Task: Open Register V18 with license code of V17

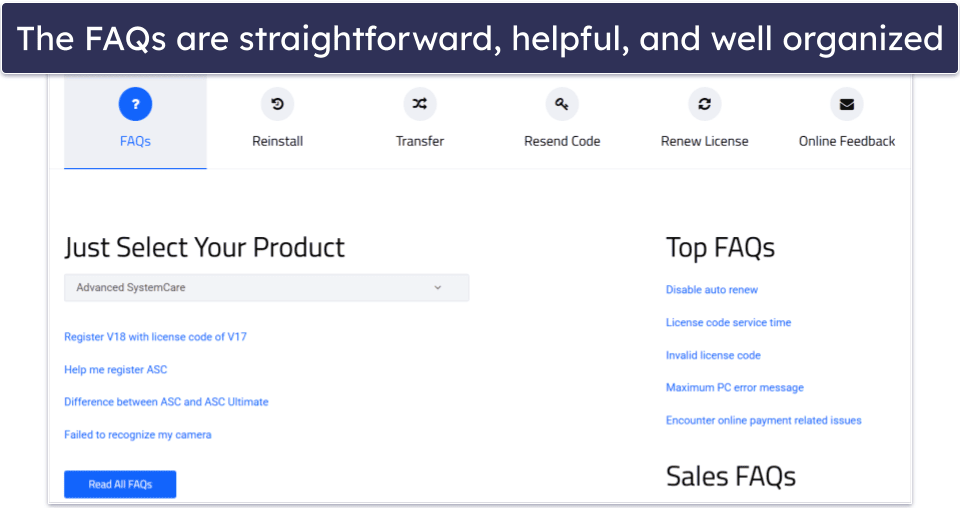Action: tap(156, 337)
